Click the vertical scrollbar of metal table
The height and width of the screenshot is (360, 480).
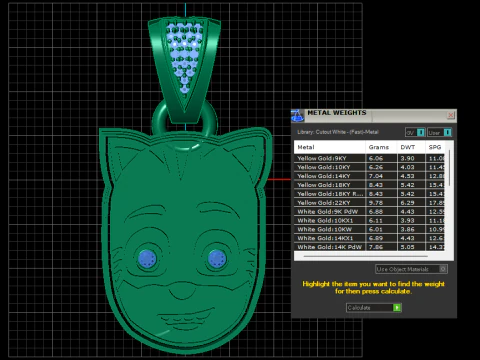(x=449, y=168)
